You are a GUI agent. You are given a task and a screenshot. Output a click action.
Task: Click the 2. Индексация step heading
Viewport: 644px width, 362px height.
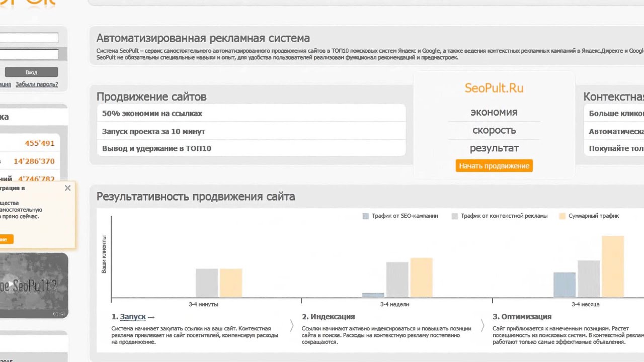(x=329, y=317)
